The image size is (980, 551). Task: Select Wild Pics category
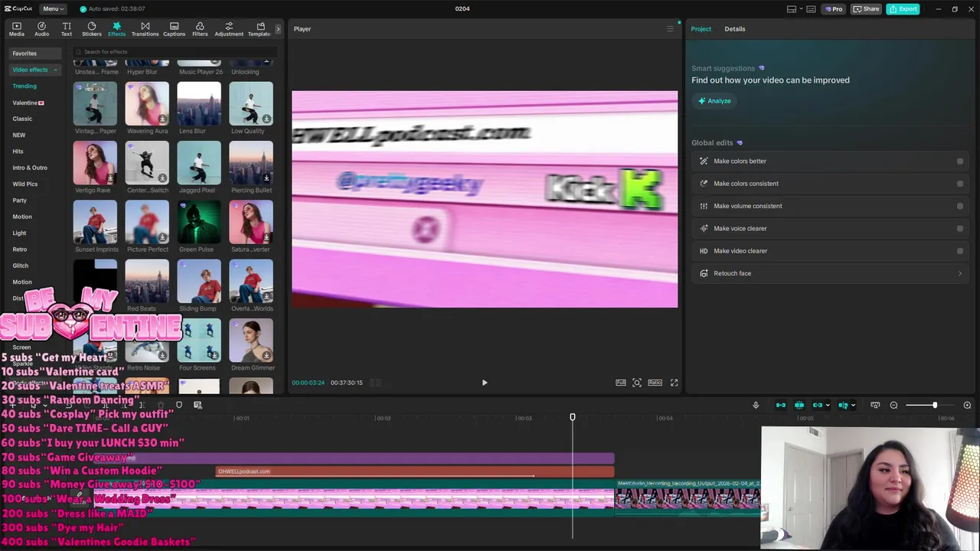coord(25,184)
